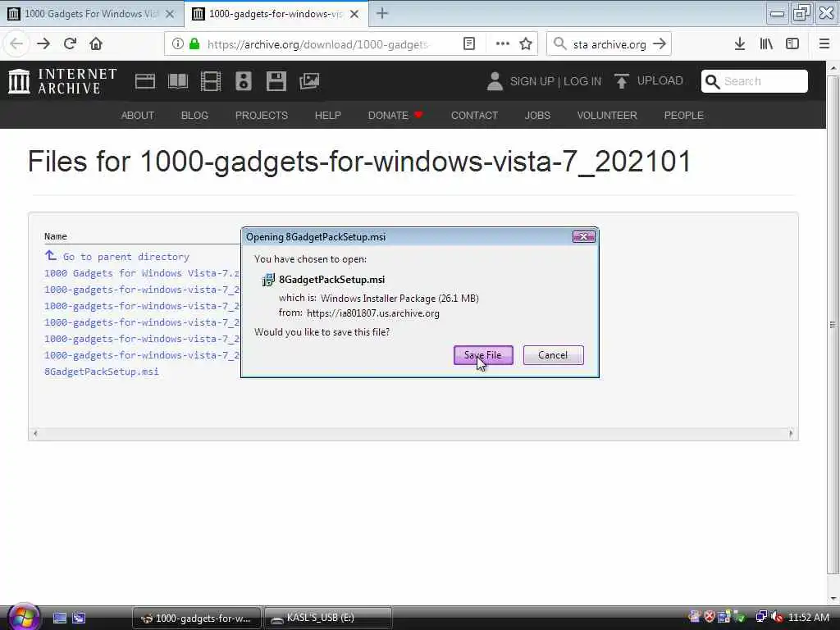Open the Archive audio speaker icon
This screenshot has width=840, height=630.
pyautogui.click(x=243, y=81)
